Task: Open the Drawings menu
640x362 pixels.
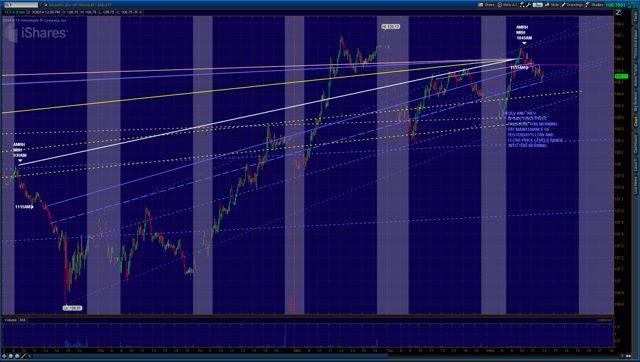Action: tap(572, 5)
